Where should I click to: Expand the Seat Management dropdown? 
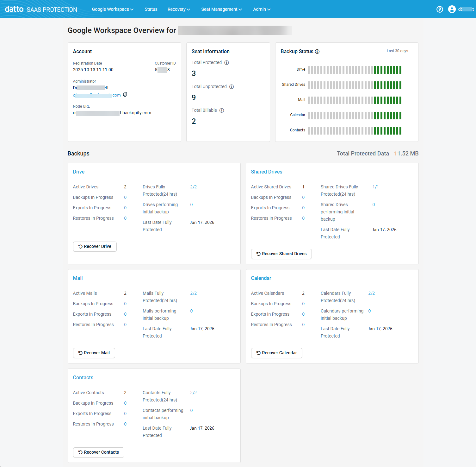(x=221, y=9)
